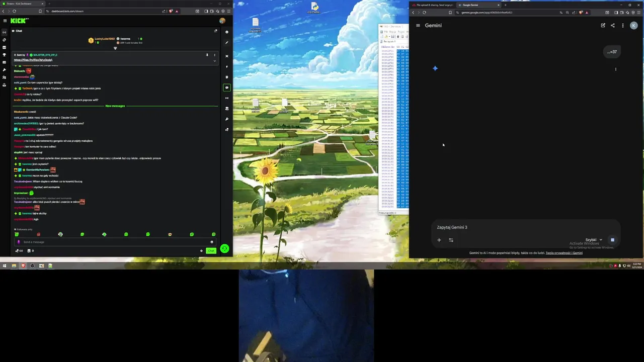
Task: Click the green headset support bubble
Action: [x=224, y=248]
